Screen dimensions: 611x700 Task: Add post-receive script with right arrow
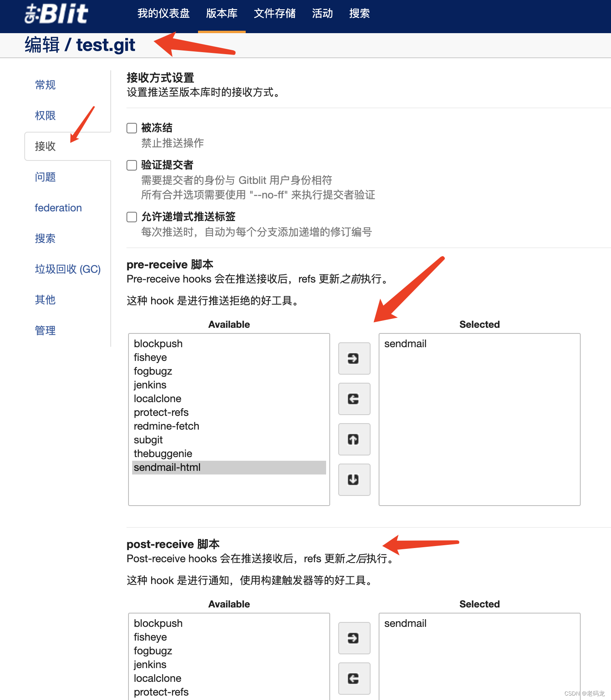click(354, 638)
